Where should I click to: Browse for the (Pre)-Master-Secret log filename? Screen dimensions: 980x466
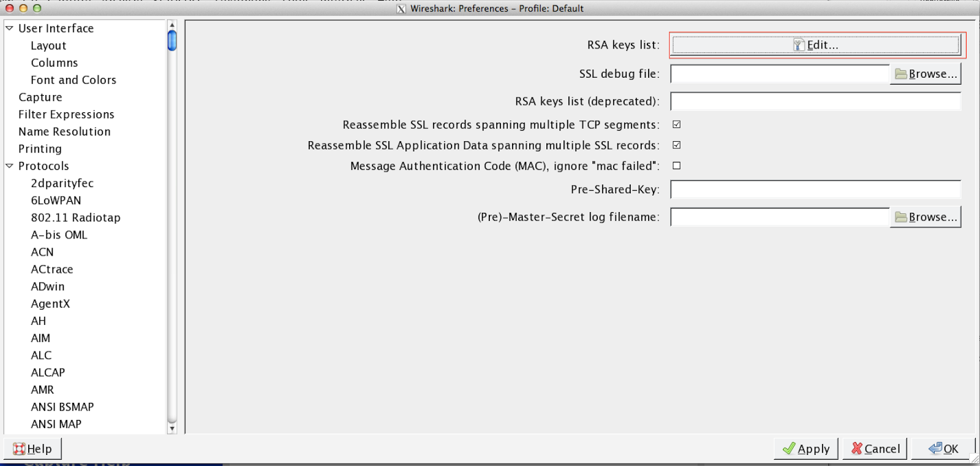click(925, 217)
